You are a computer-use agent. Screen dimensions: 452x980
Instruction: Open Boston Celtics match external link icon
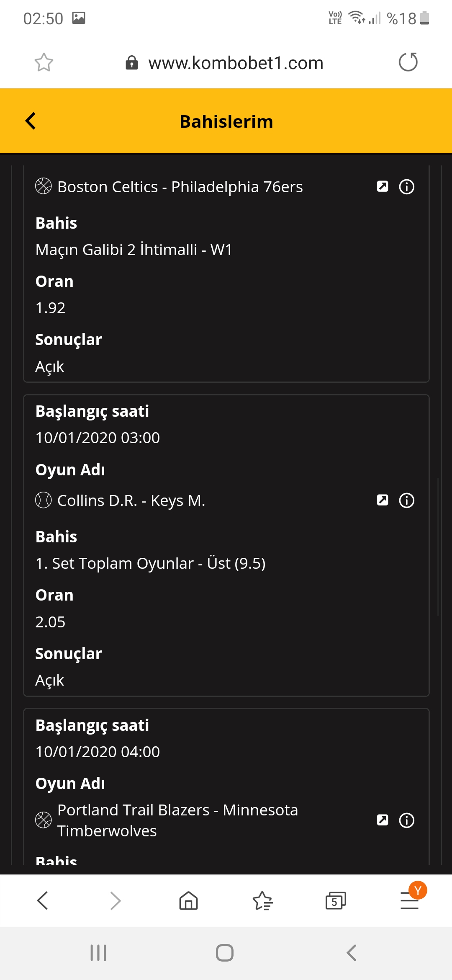pos(383,186)
